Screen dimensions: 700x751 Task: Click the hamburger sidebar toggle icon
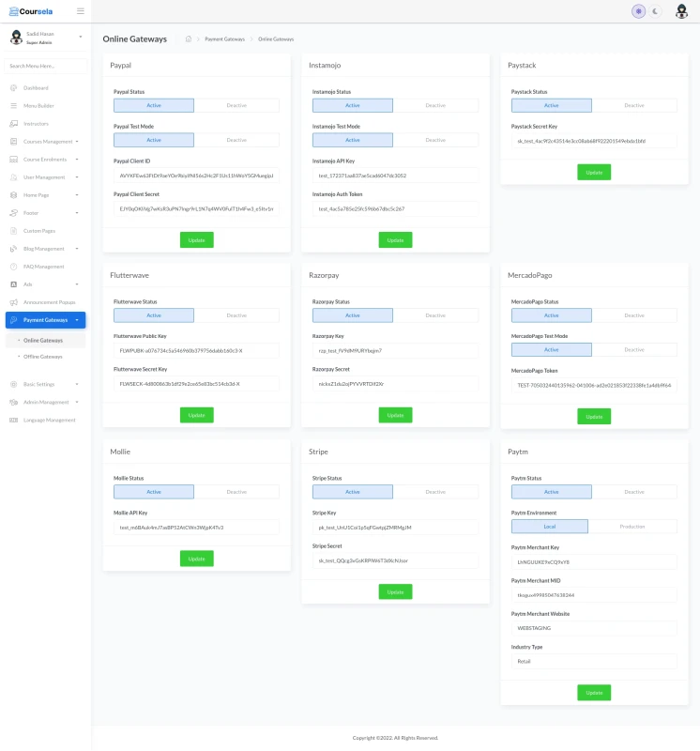point(80,11)
